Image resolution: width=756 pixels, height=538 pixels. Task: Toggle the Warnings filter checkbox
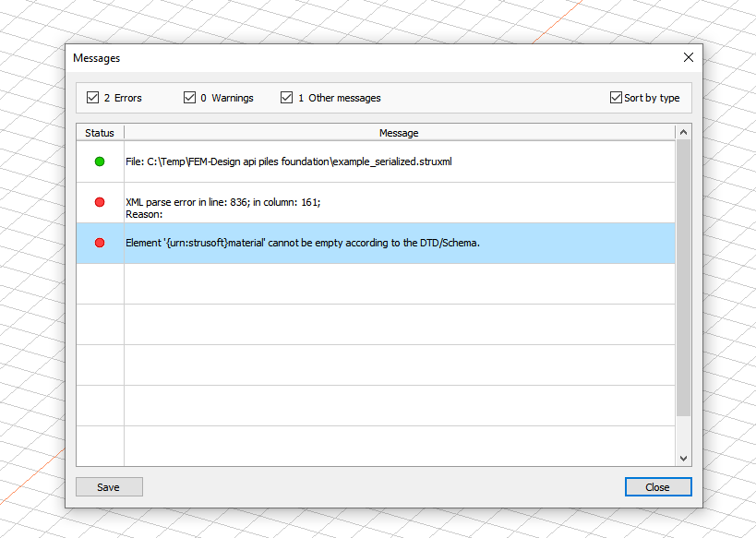[x=189, y=98]
